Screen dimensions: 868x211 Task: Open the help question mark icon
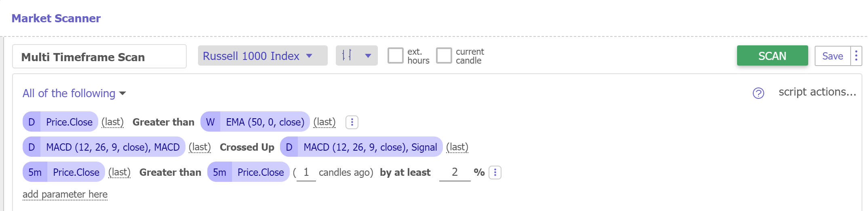point(758,93)
